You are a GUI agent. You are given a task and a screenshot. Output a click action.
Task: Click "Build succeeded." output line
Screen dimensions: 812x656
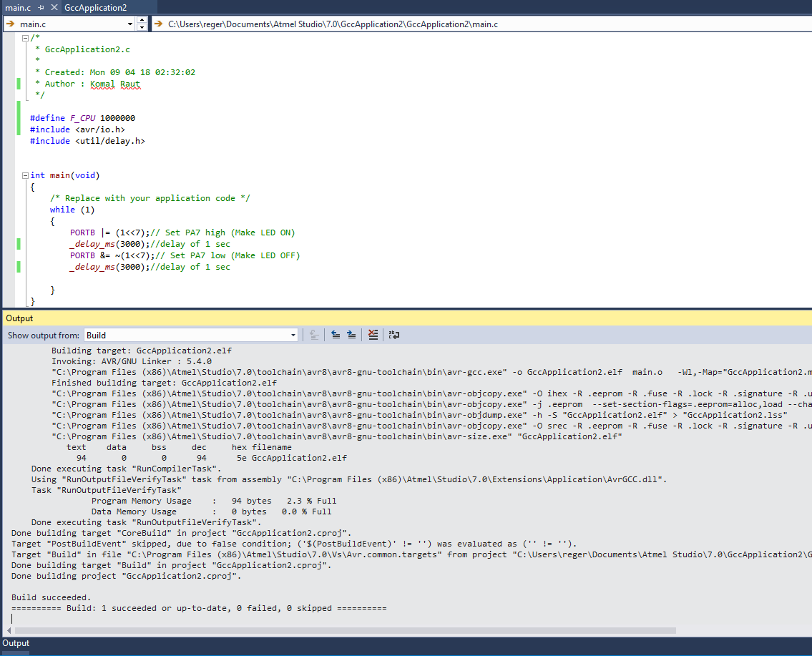pyautogui.click(x=52, y=597)
